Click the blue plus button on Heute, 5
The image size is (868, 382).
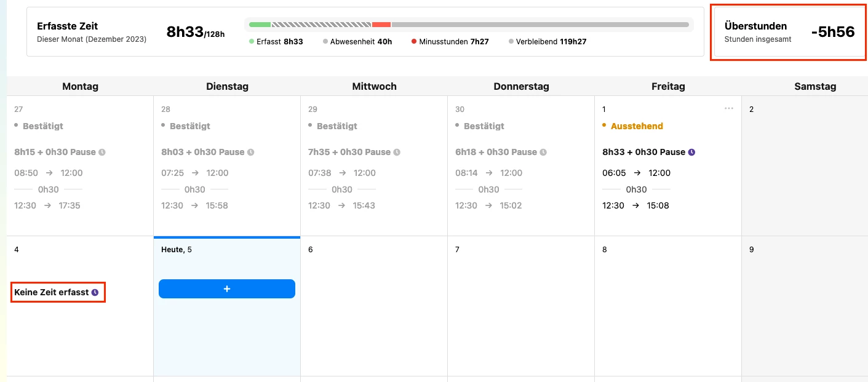click(226, 288)
